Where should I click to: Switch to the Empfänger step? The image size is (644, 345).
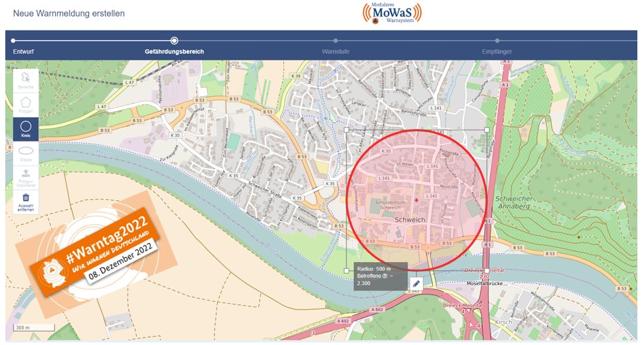[497, 51]
